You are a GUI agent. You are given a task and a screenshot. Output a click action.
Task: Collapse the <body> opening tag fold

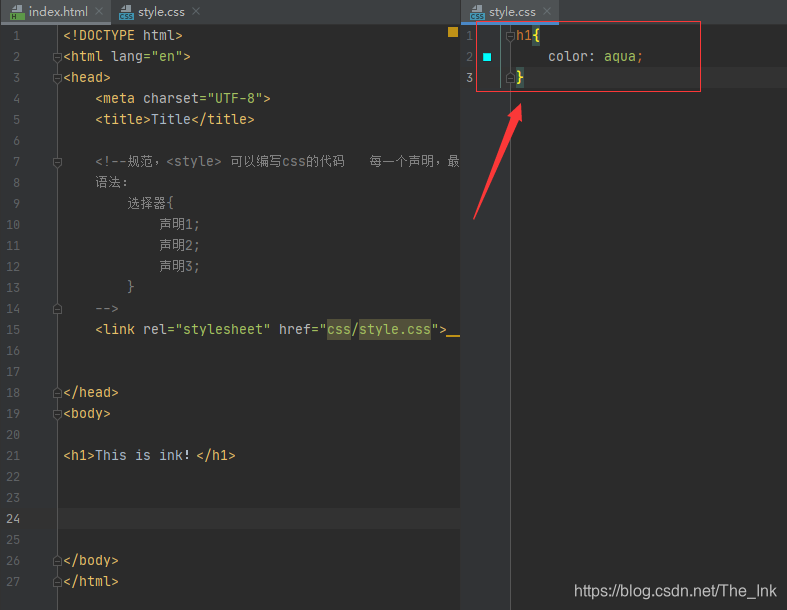point(57,414)
